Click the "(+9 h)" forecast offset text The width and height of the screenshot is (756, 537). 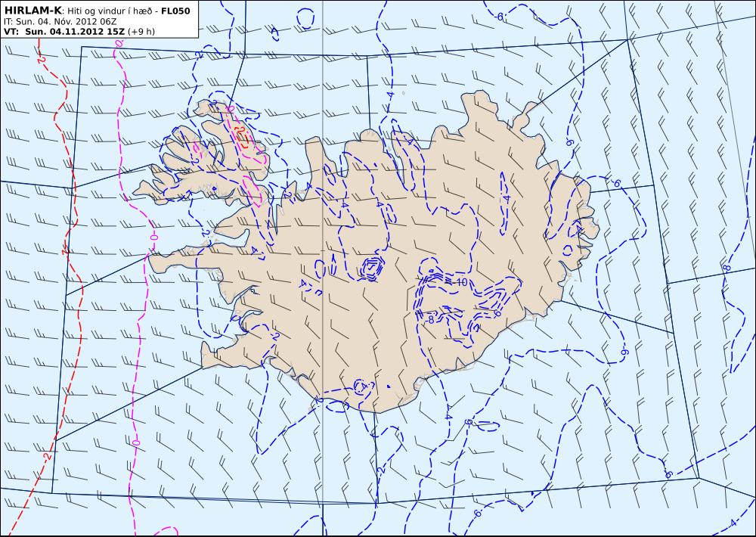tap(142, 32)
